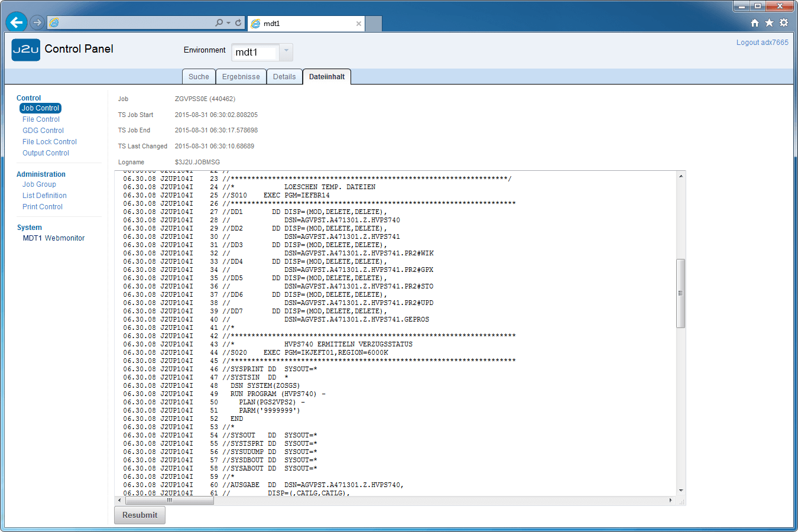Open the browser home page icon
The image size is (798, 532).
coord(755,22)
